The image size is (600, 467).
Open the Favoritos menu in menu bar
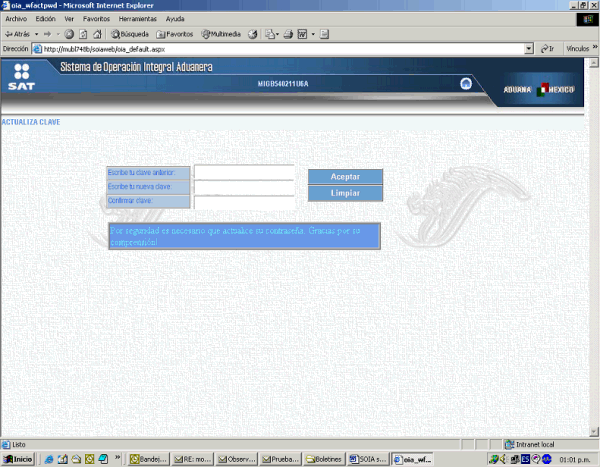pos(96,19)
